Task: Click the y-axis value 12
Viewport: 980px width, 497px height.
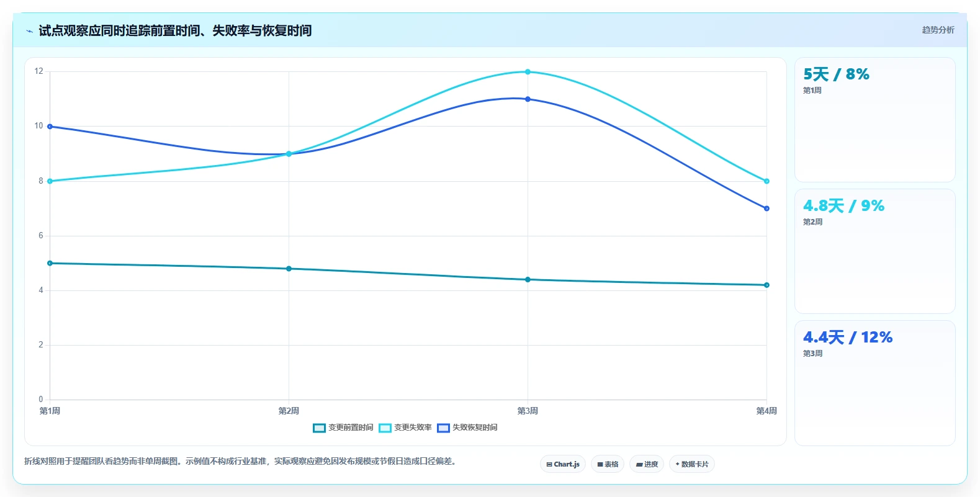Action: pyautogui.click(x=39, y=71)
